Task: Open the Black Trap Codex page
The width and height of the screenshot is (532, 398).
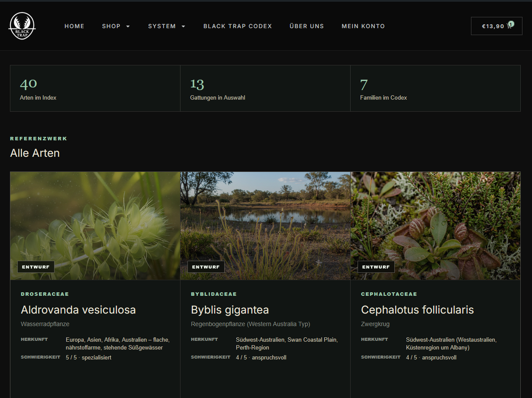Action: click(x=238, y=26)
